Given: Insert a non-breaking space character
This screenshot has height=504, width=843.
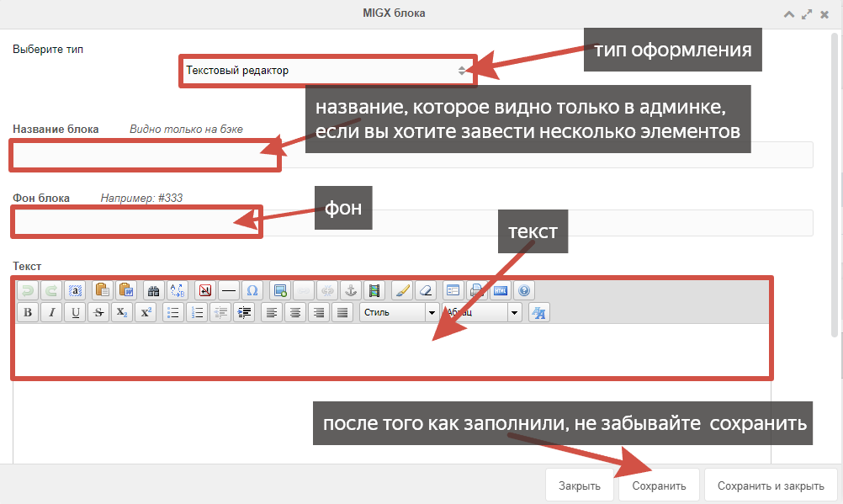Looking at the screenshot, I should point(204,290).
